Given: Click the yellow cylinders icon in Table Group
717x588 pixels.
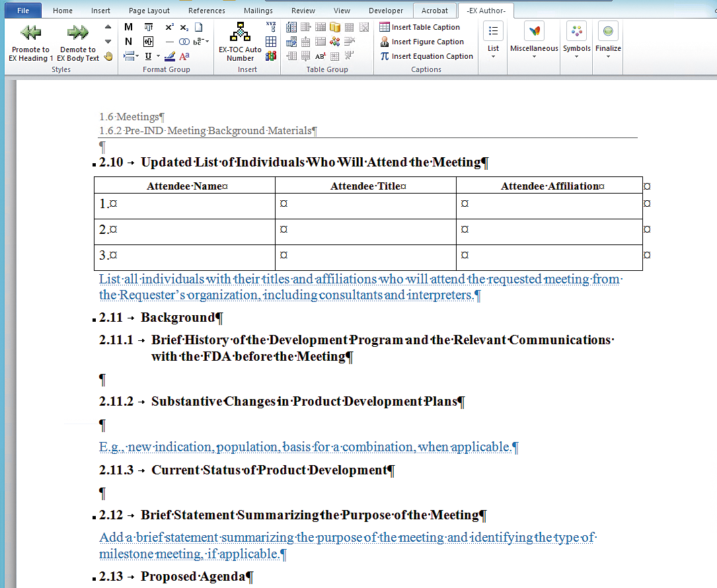Looking at the screenshot, I should (335, 28).
